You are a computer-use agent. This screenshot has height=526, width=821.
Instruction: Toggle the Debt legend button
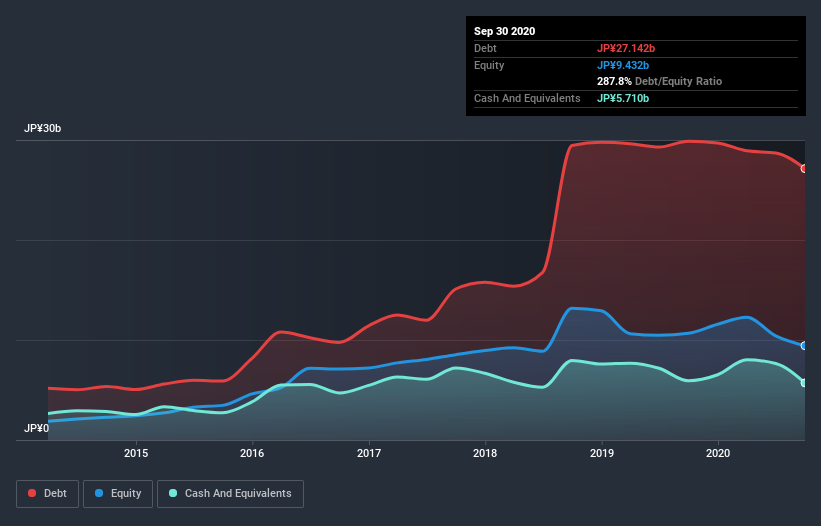(47, 494)
